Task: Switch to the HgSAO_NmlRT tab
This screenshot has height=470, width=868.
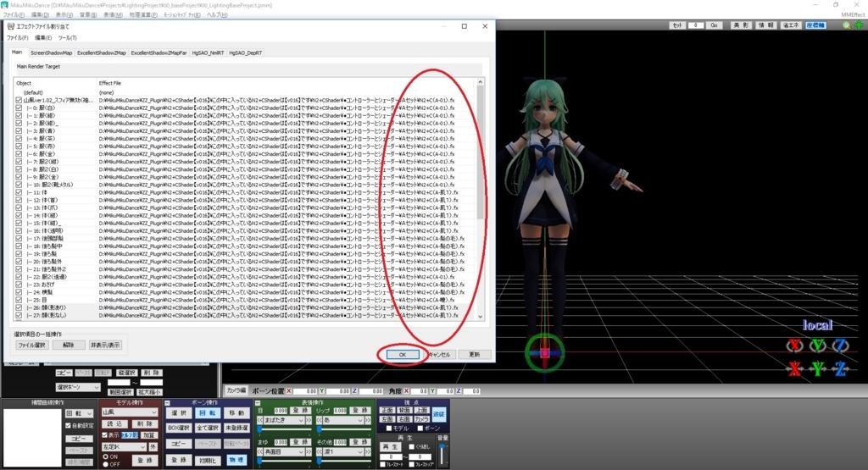Action: 208,53
